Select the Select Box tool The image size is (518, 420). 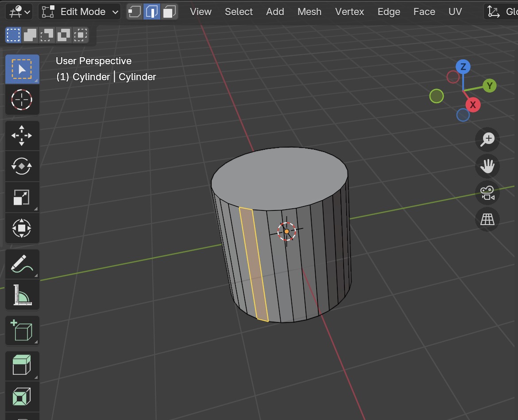pyautogui.click(x=22, y=69)
